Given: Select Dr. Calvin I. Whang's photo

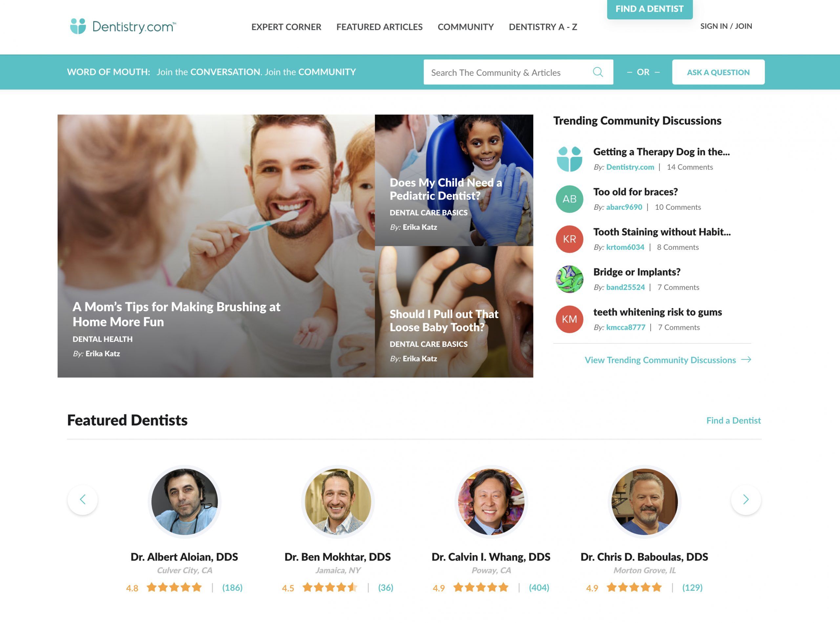Looking at the screenshot, I should click(x=491, y=502).
